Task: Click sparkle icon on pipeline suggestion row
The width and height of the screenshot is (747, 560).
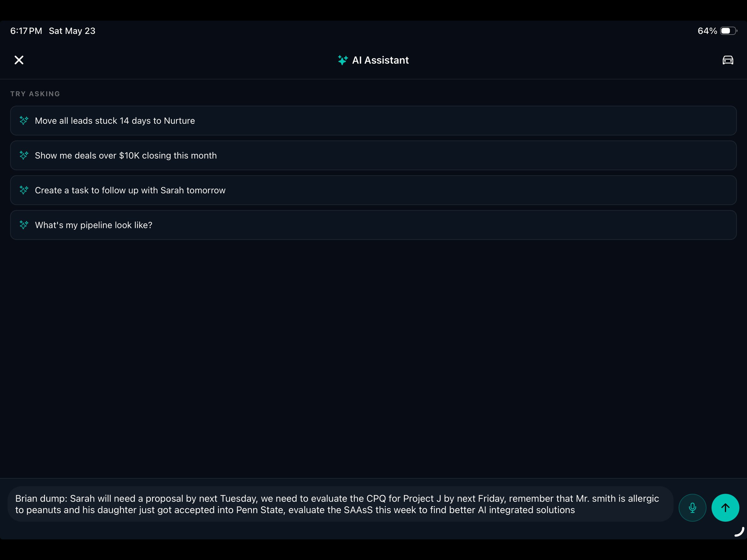Action: pyautogui.click(x=24, y=225)
